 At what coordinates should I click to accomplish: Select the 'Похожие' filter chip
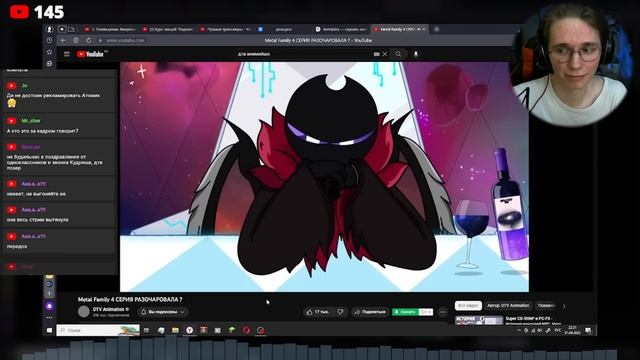(x=546, y=306)
